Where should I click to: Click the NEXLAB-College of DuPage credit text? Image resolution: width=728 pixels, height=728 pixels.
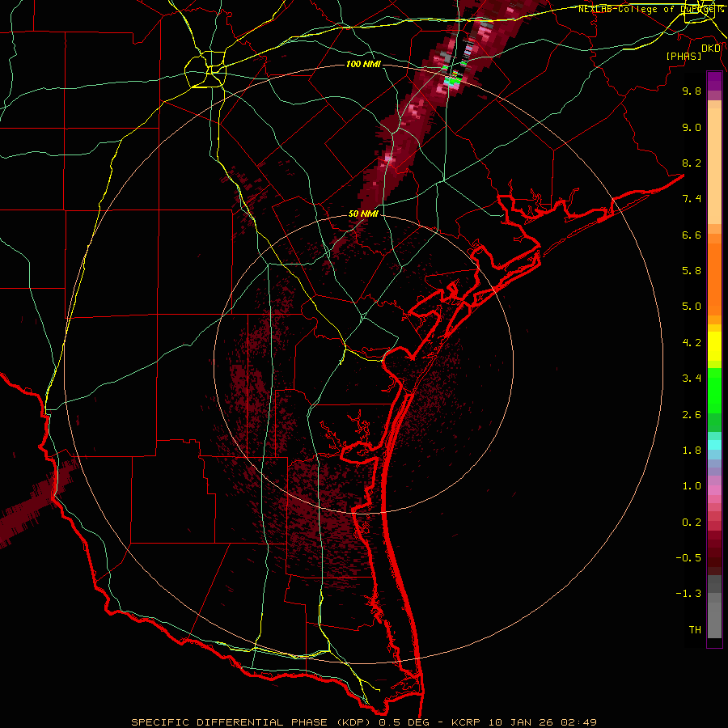click(x=650, y=9)
